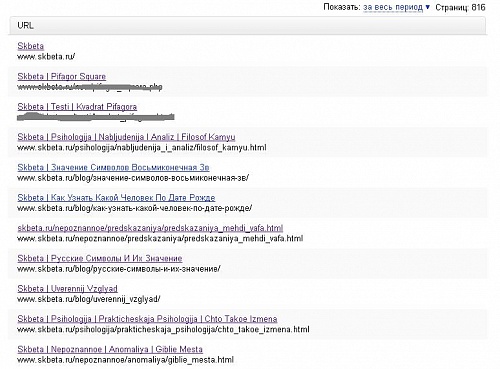Click the filosof_kamyu.html URL text
Image resolution: width=500 pixels, height=369 pixels.
pos(142,148)
